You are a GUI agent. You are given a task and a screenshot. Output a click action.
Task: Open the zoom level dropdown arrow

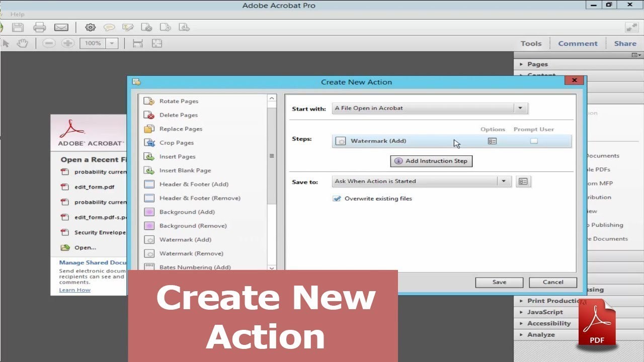tap(112, 43)
